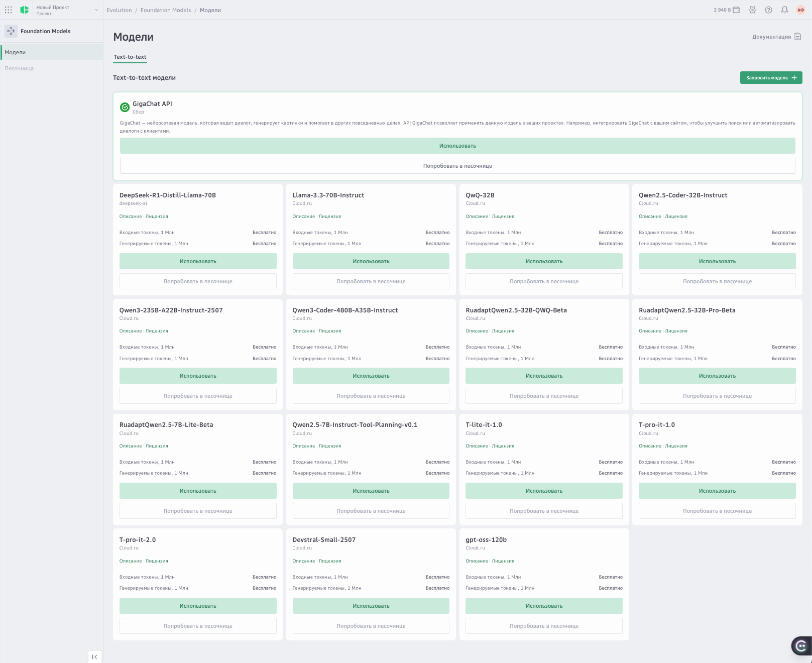
Task: Switch to the Text-to-text tab
Action: tap(130, 57)
